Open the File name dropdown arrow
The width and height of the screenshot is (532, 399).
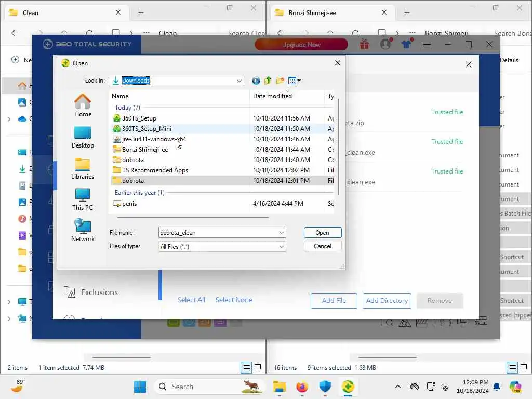281,233
